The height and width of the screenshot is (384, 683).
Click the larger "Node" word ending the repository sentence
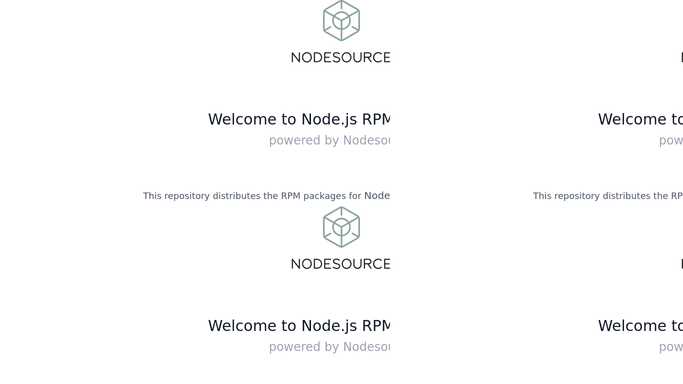click(x=377, y=196)
